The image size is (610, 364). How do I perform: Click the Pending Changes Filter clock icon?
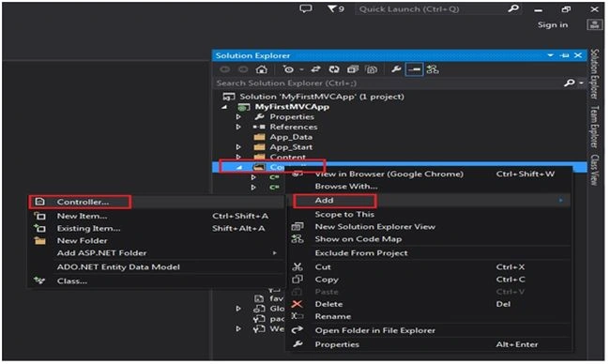pyautogui.click(x=288, y=69)
